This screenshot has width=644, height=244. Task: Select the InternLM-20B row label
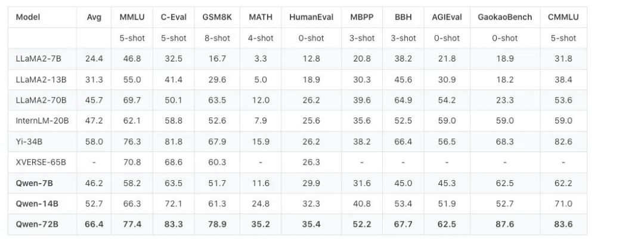point(42,121)
